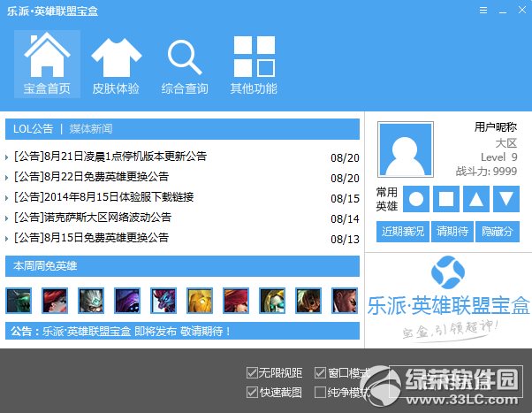Click the 大区 server text

(x=506, y=143)
